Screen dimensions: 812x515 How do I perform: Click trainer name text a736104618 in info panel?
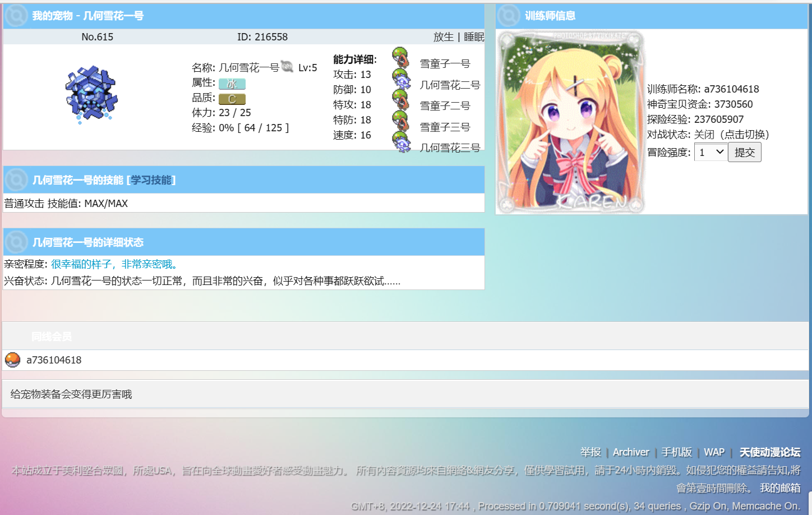(731, 89)
